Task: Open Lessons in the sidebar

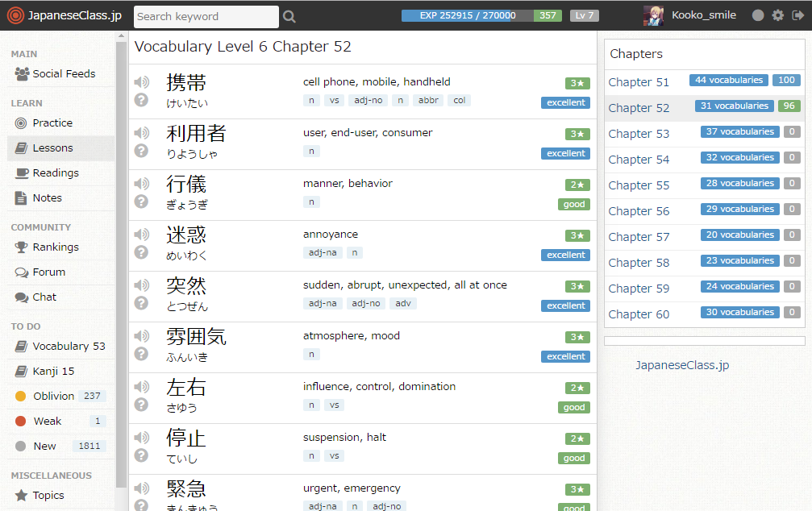Action: (52, 148)
